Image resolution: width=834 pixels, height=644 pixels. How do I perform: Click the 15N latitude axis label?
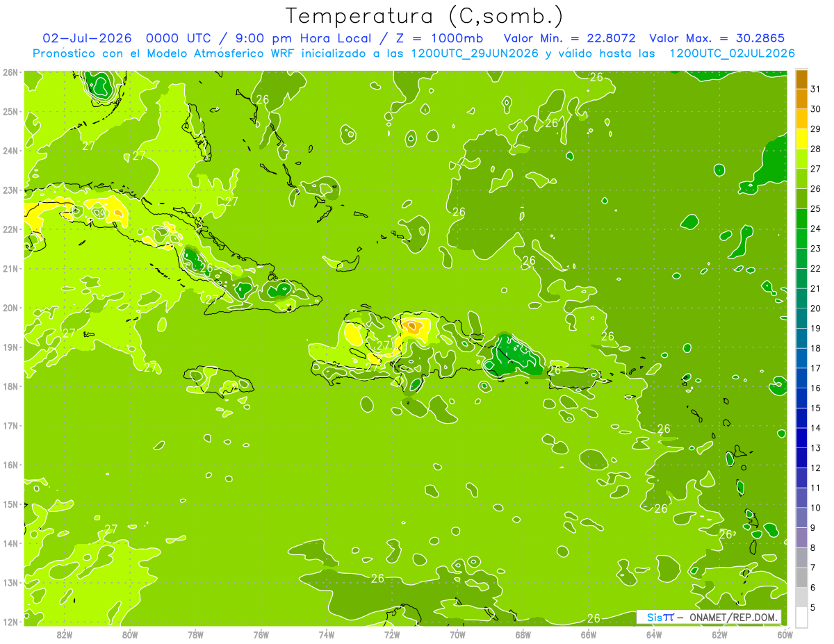(10, 504)
